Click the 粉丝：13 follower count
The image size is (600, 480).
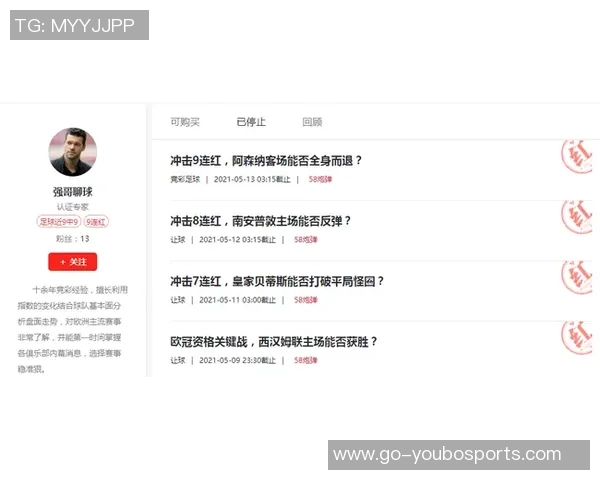[73, 239]
